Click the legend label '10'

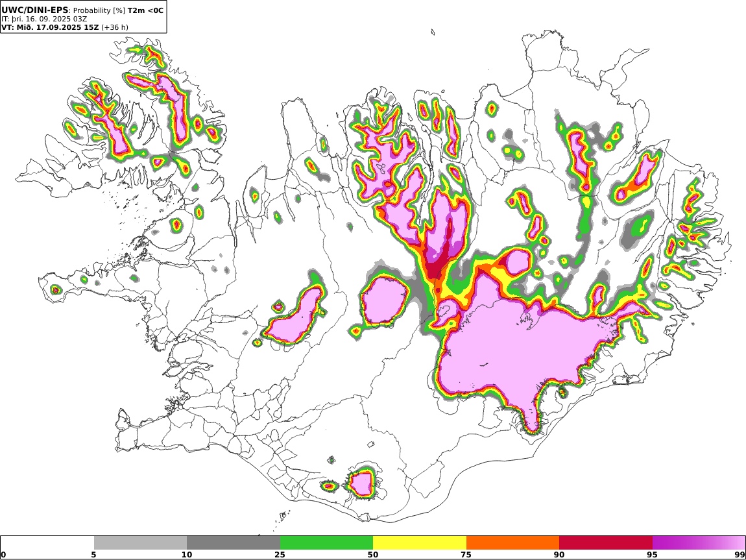pos(187,555)
